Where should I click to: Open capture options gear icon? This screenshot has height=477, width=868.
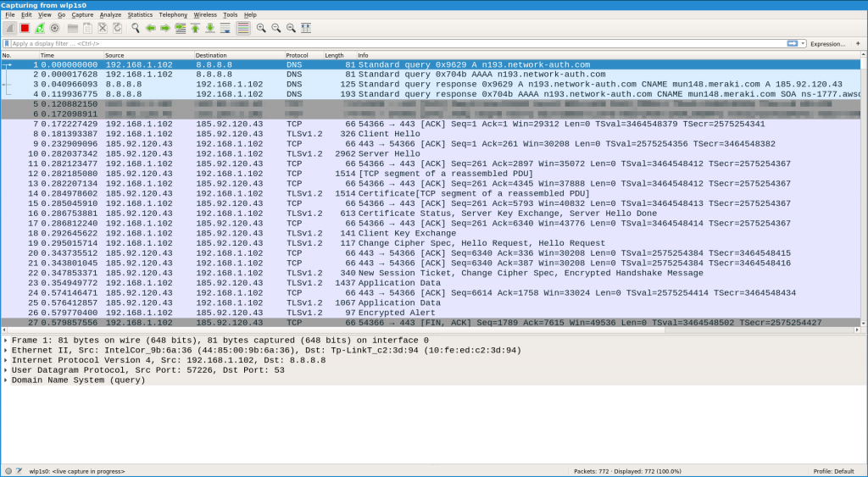pos(54,28)
